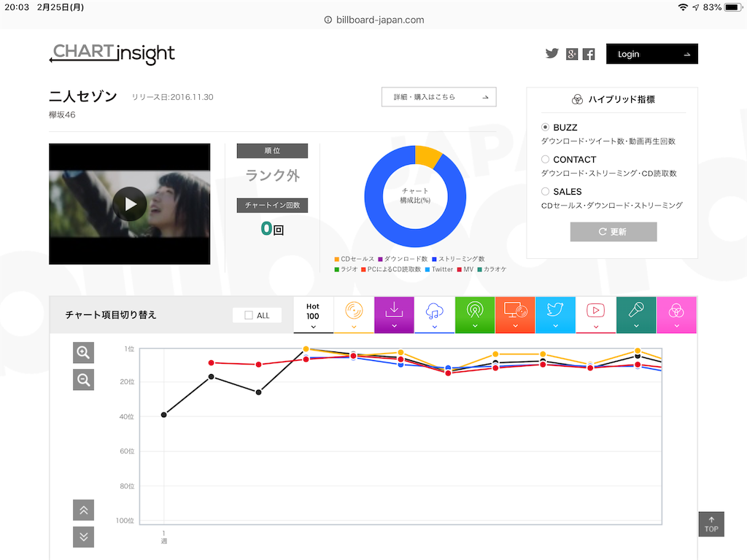The height and width of the screenshot is (560, 747).
Task: Check the ALL checkbox
Action: click(x=249, y=315)
